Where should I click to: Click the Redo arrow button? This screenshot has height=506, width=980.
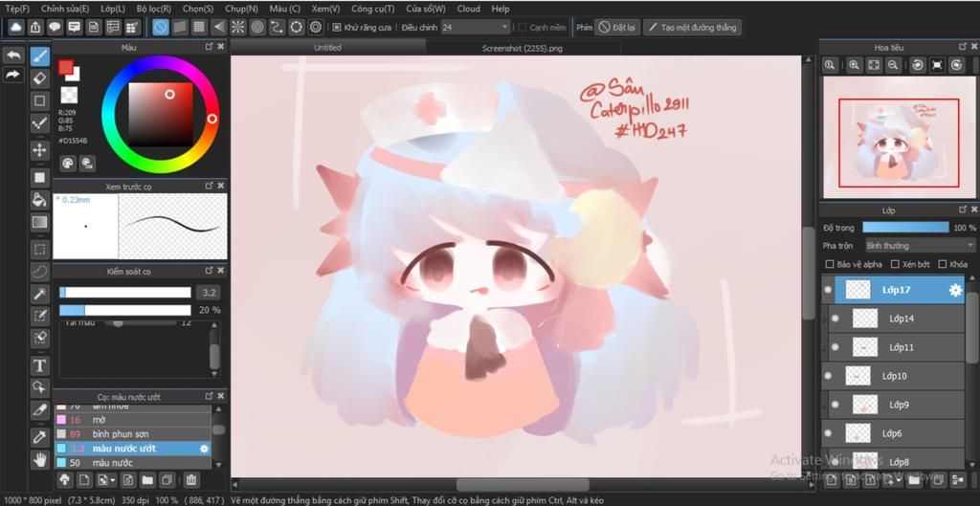pyautogui.click(x=13, y=75)
